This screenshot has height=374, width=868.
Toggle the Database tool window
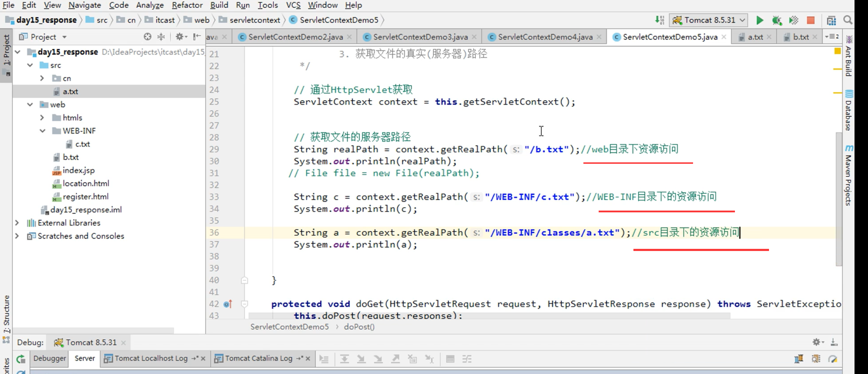pos(848,111)
